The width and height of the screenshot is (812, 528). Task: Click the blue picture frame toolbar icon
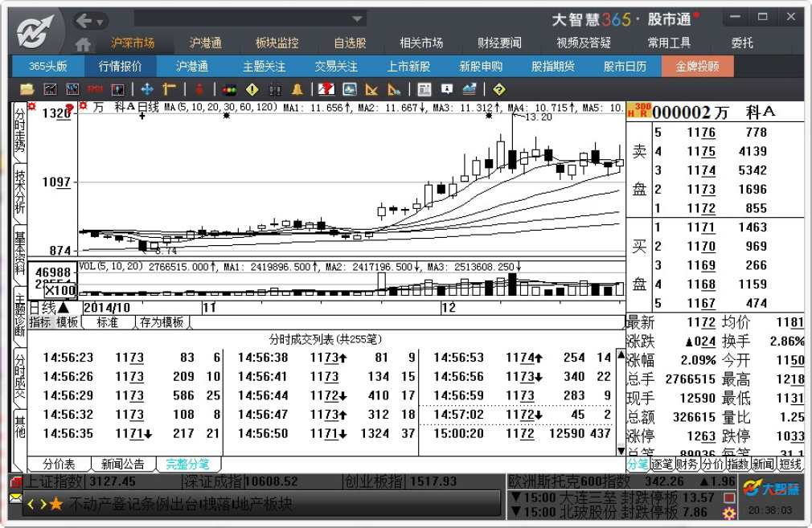[350, 89]
